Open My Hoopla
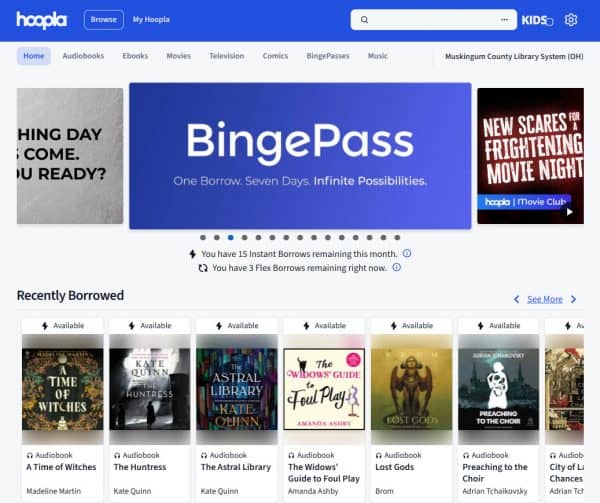This screenshot has width=600, height=503. pyautogui.click(x=151, y=20)
